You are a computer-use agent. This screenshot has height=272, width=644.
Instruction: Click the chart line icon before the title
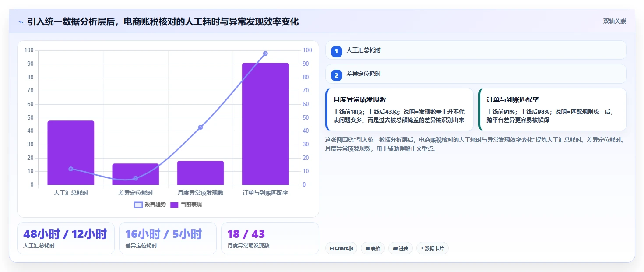[21, 22]
